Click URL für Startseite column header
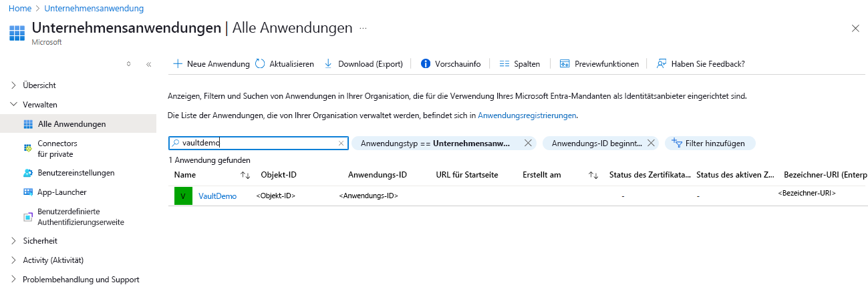 point(467,175)
